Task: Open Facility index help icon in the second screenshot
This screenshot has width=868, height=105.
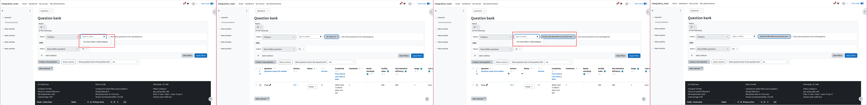Action: [x=388, y=71]
